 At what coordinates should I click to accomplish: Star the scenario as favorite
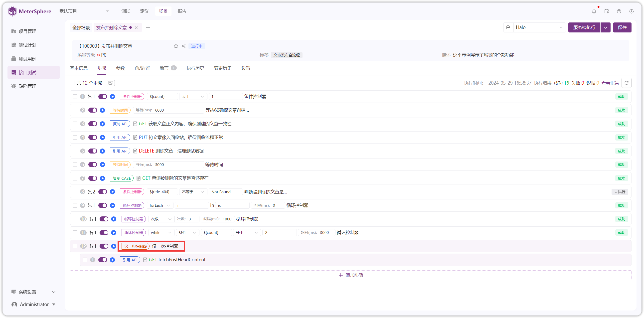[x=176, y=46]
